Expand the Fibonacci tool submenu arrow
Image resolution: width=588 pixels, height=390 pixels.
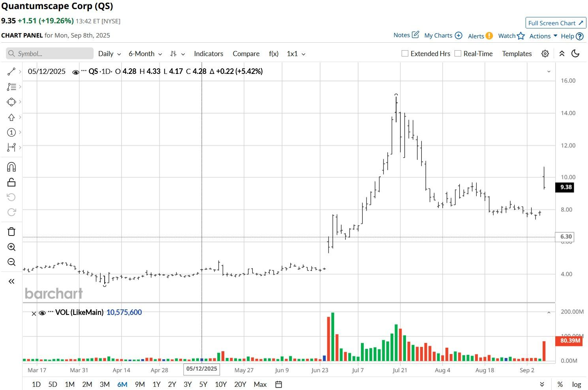(20, 87)
